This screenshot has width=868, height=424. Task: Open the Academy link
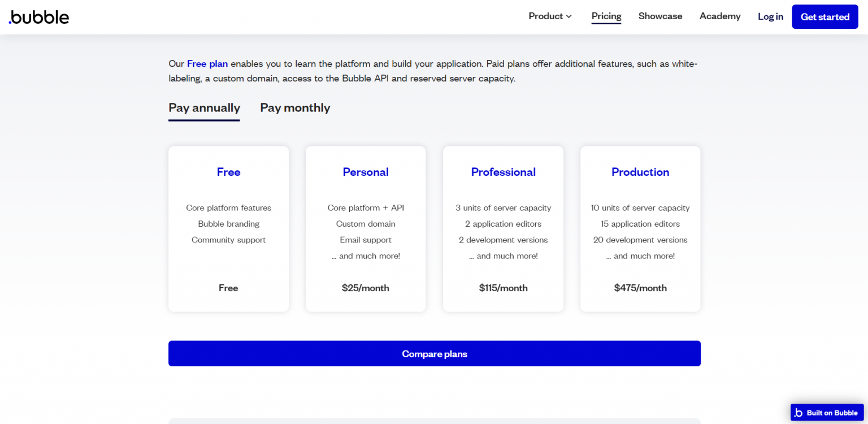point(719,16)
